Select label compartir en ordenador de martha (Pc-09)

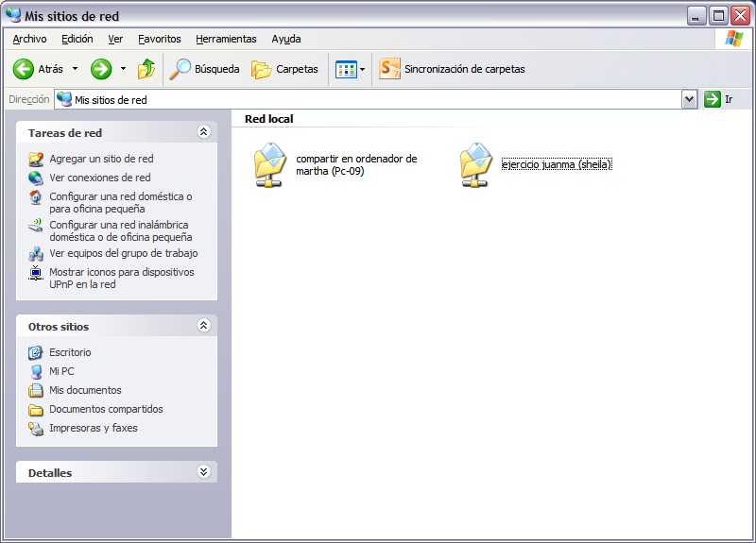[x=356, y=164]
